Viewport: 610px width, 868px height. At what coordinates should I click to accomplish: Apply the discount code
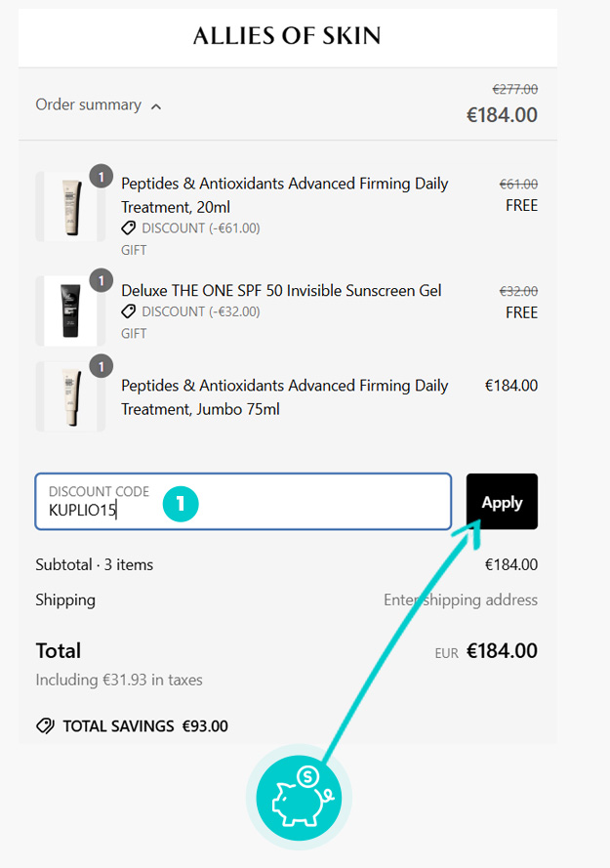coord(502,502)
